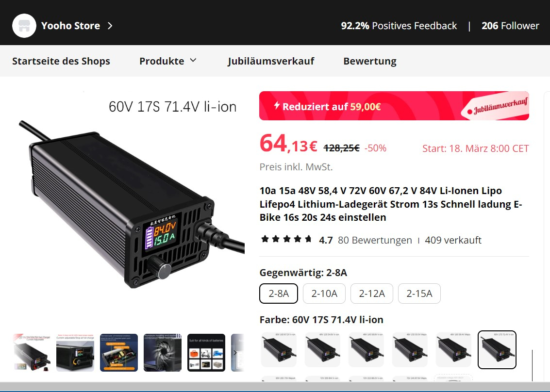The height and width of the screenshot is (392, 550).
Task: Choose the 2-12A current variant
Action: [372, 294]
